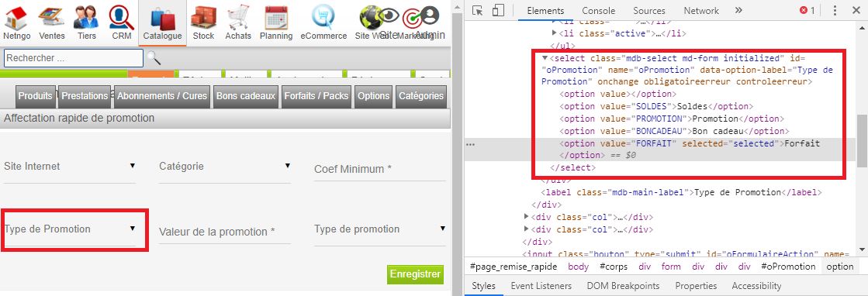The image size is (868, 296).
Task: Select the label mdb-main-label line
Action: (x=682, y=192)
